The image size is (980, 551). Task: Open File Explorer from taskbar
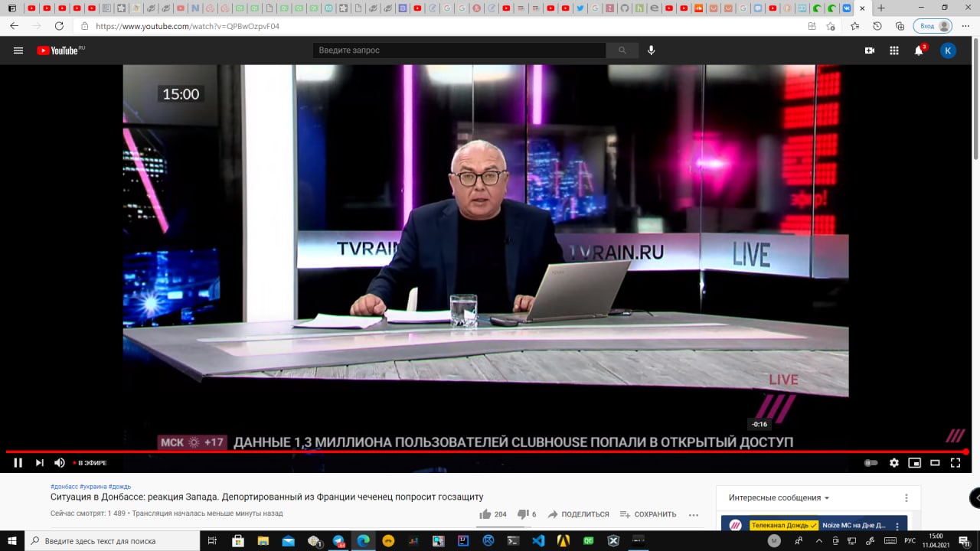click(x=263, y=540)
